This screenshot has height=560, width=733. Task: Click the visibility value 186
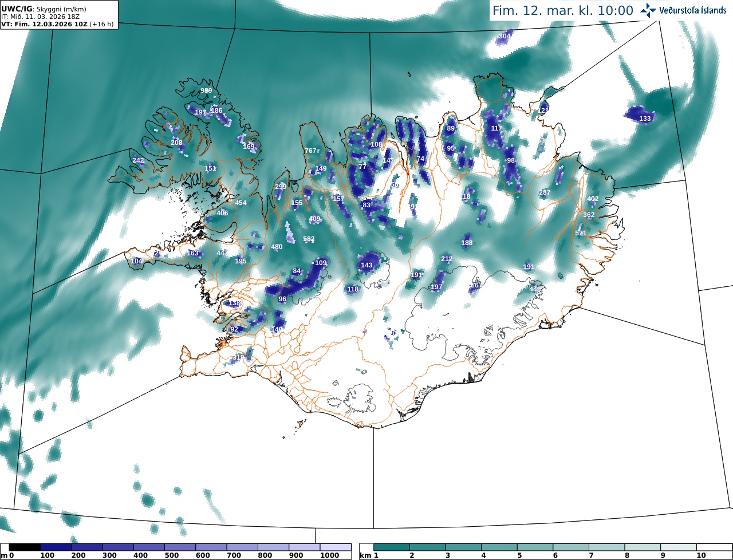point(216,111)
